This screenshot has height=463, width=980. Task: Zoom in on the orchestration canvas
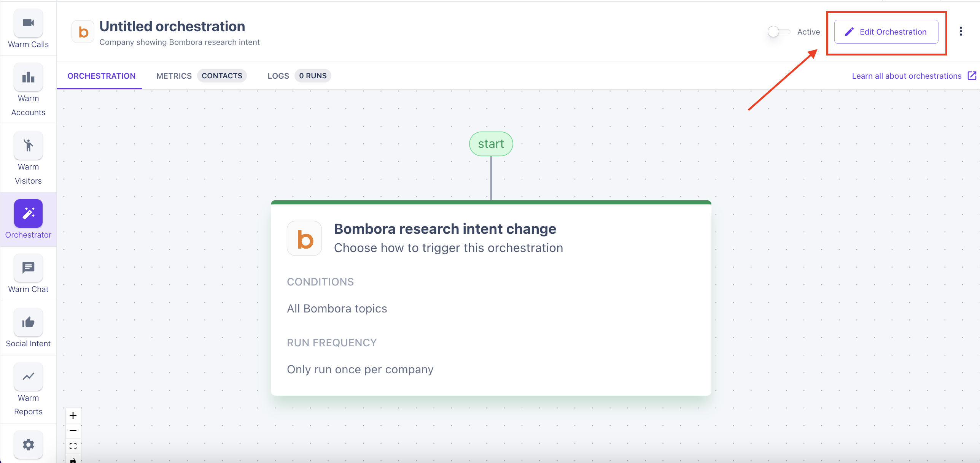73,415
